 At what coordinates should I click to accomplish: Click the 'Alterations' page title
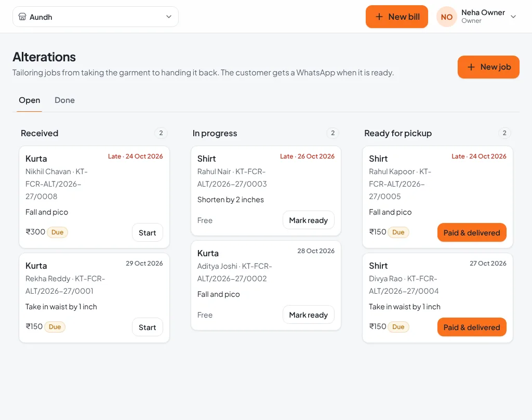tap(44, 57)
